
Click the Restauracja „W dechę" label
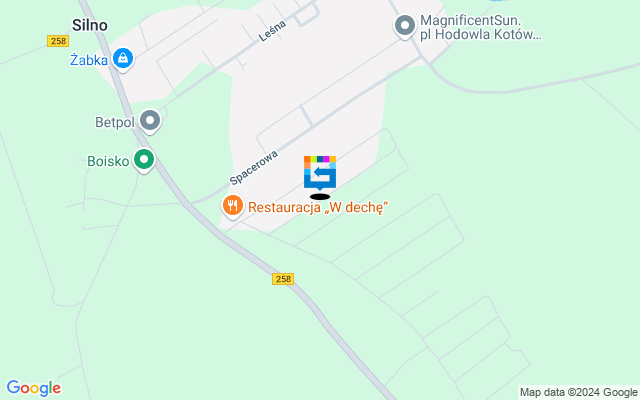[x=318, y=207]
